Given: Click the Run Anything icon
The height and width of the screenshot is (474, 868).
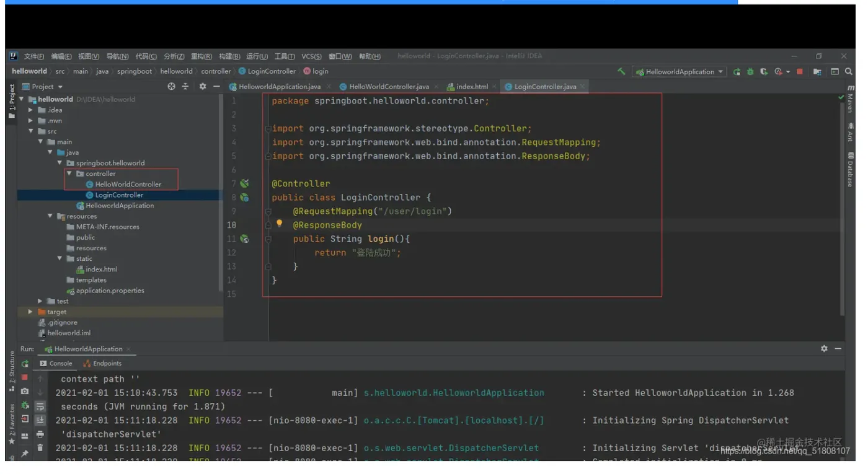Looking at the screenshot, I should (835, 72).
